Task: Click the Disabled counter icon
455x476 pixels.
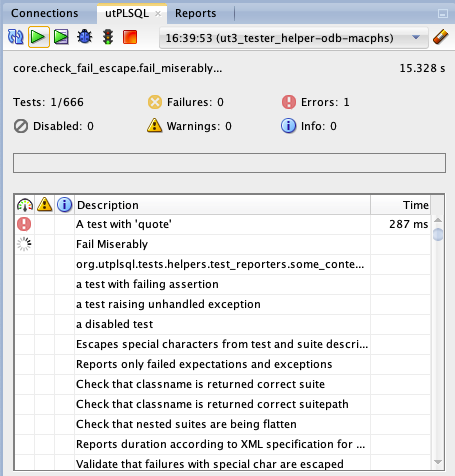Action: tap(21, 126)
